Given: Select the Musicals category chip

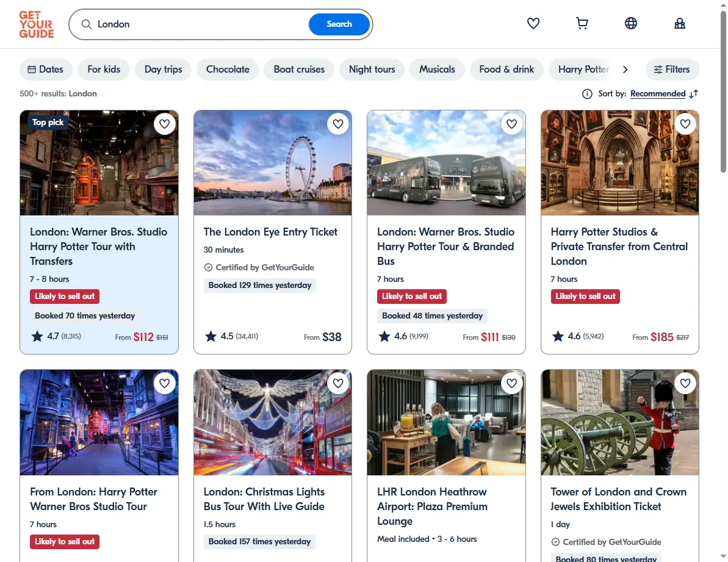Looking at the screenshot, I should 437,70.
